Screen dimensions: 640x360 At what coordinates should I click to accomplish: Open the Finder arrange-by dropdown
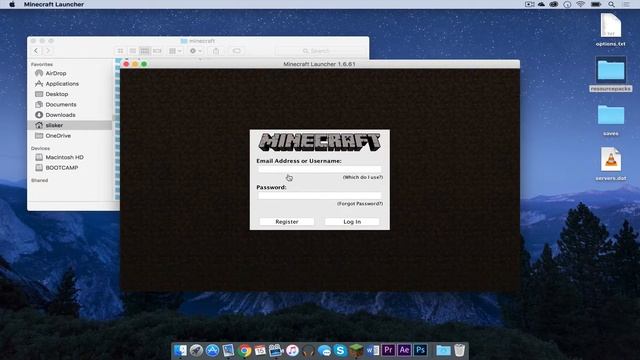175,51
